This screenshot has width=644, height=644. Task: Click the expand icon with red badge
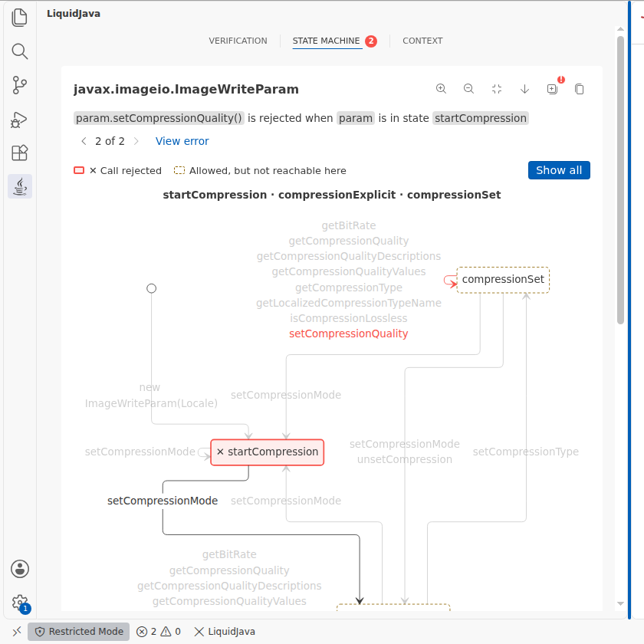553,89
